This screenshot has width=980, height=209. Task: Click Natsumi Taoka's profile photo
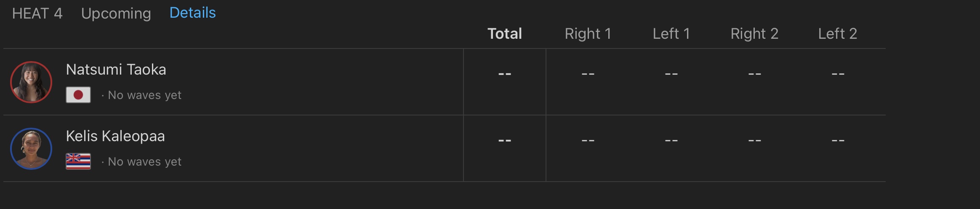pyautogui.click(x=31, y=82)
